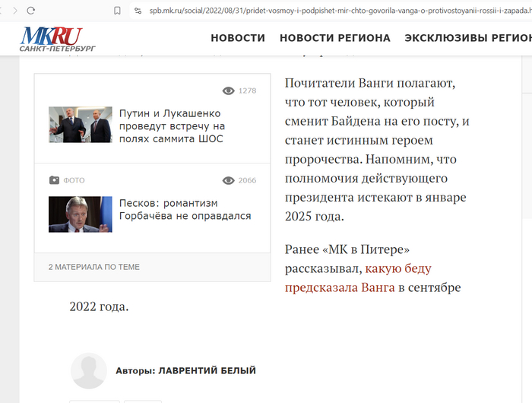532x403 pixels.
Task: Open Peskov photo thumbnail
Action: pos(81,214)
